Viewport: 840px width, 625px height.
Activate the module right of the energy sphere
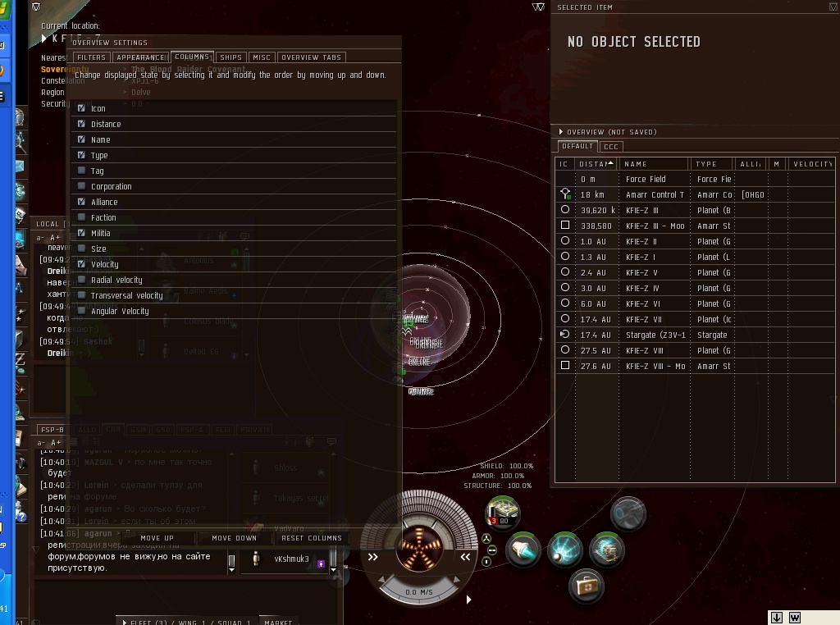[606, 550]
